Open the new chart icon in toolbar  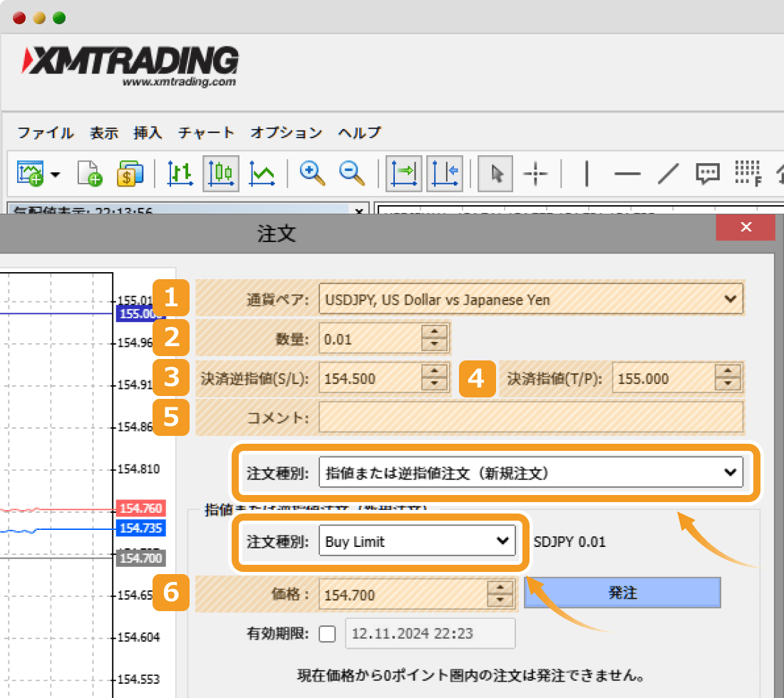[x=30, y=173]
